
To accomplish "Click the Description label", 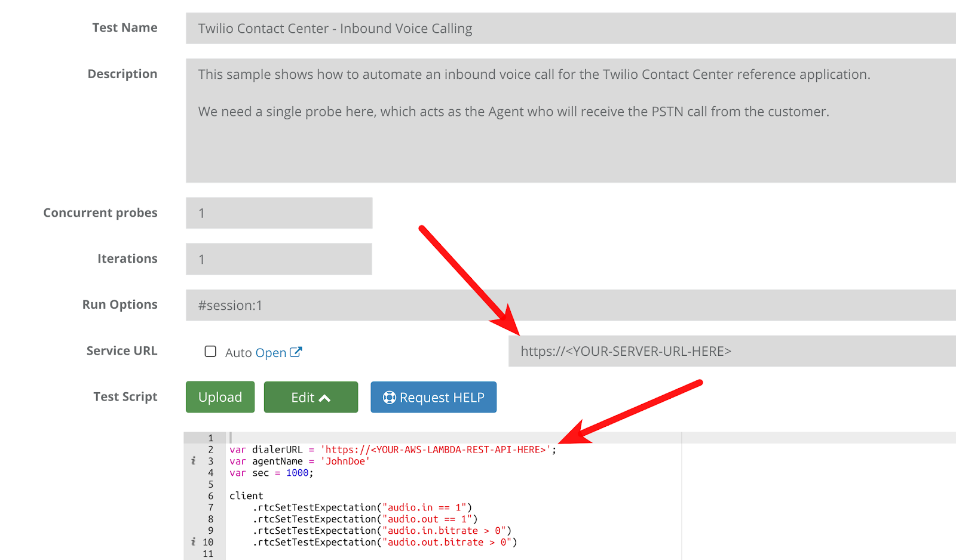I will [x=122, y=74].
